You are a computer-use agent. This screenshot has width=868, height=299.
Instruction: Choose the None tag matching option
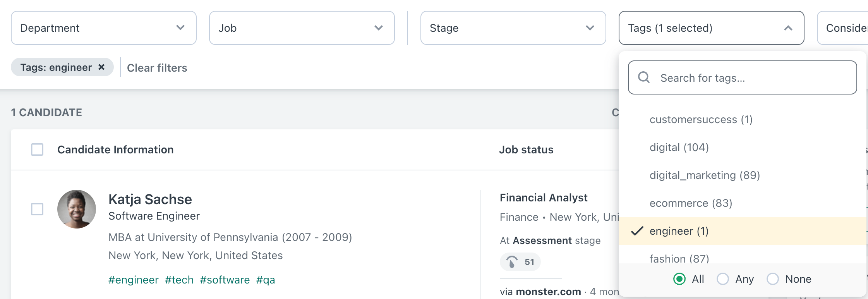pos(773,279)
